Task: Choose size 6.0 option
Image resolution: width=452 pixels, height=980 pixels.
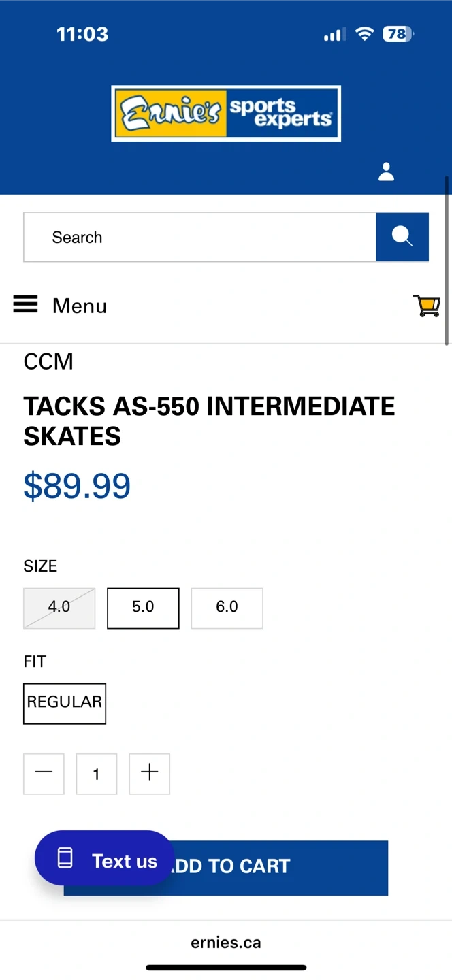Action: point(227,608)
